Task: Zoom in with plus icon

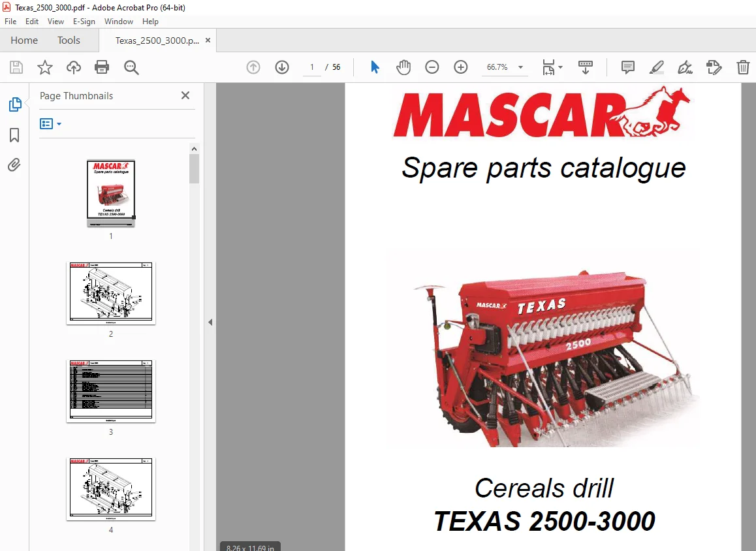Action: pyautogui.click(x=461, y=67)
